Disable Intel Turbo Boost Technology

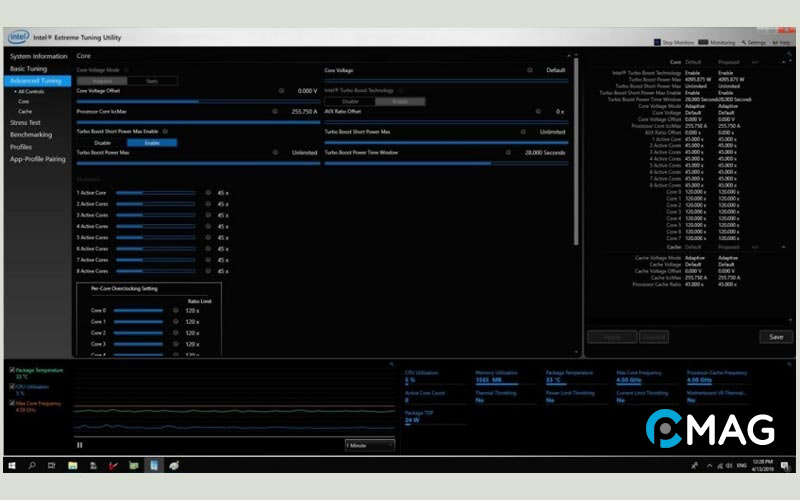350,102
